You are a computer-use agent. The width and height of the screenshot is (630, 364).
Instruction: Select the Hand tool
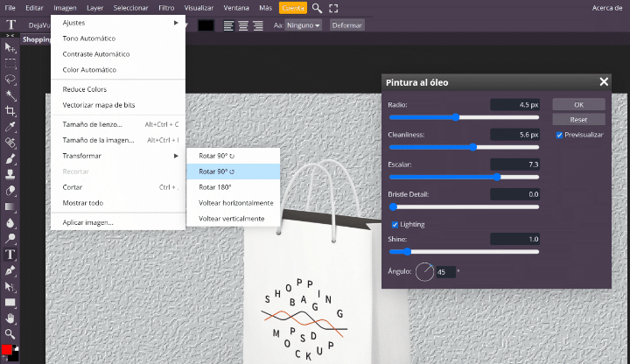click(x=10, y=318)
